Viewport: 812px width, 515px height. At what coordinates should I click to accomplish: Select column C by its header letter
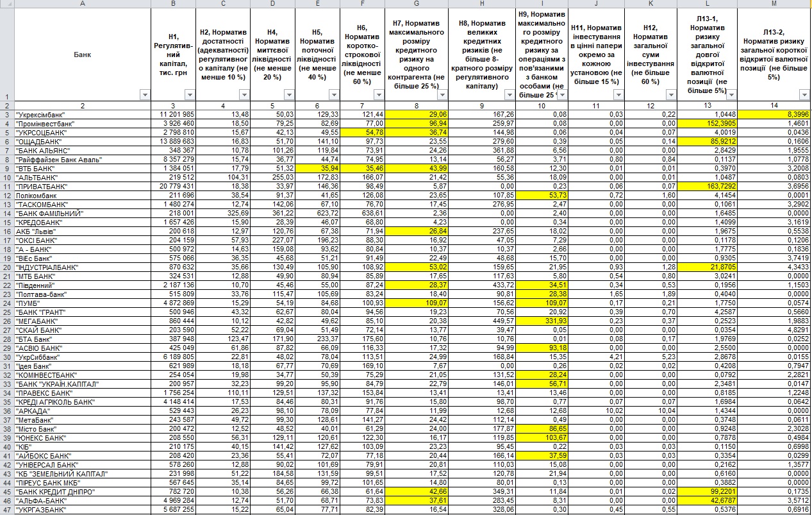pyautogui.click(x=222, y=4)
